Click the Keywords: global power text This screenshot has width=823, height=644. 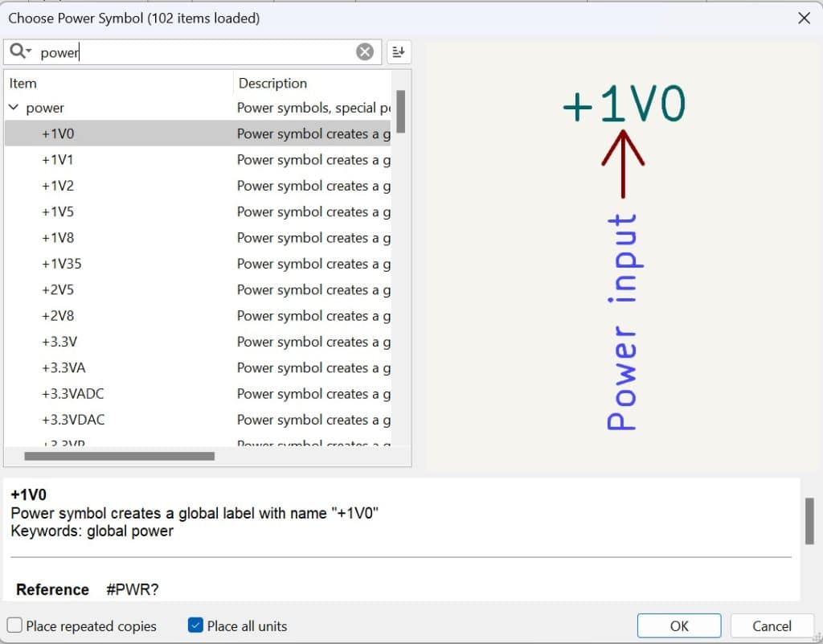tap(92, 531)
